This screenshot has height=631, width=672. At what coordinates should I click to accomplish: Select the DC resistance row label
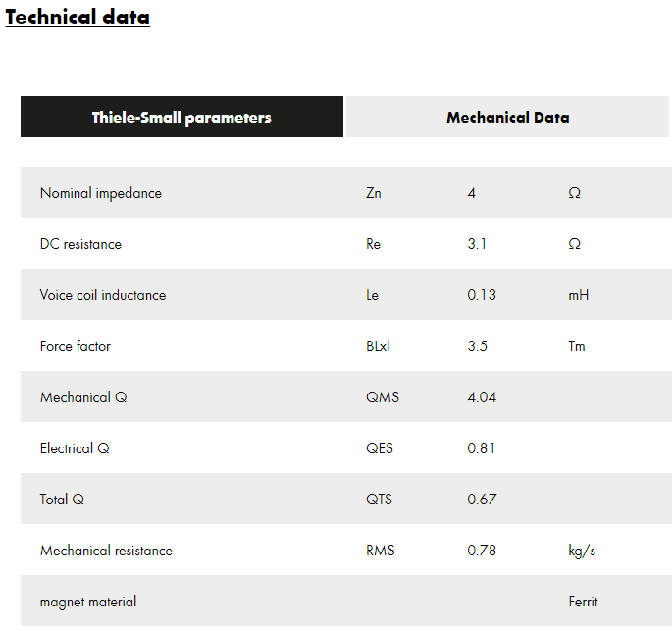[x=80, y=244]
